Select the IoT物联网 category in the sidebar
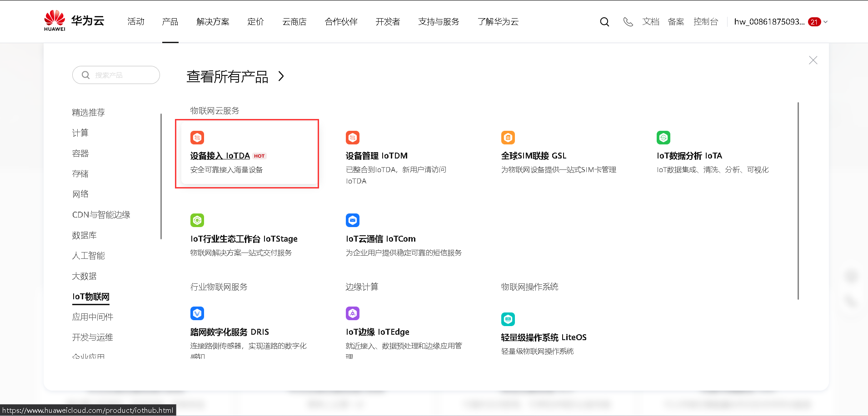This screenshot has width=868, height=416. [x=90, y=296]
